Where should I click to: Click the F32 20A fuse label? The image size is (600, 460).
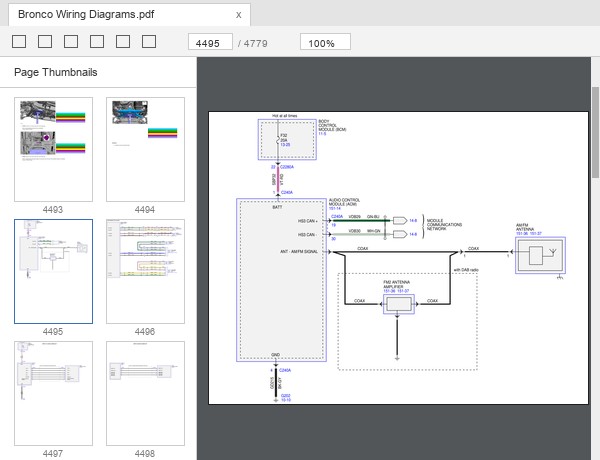tap(284, 138)
